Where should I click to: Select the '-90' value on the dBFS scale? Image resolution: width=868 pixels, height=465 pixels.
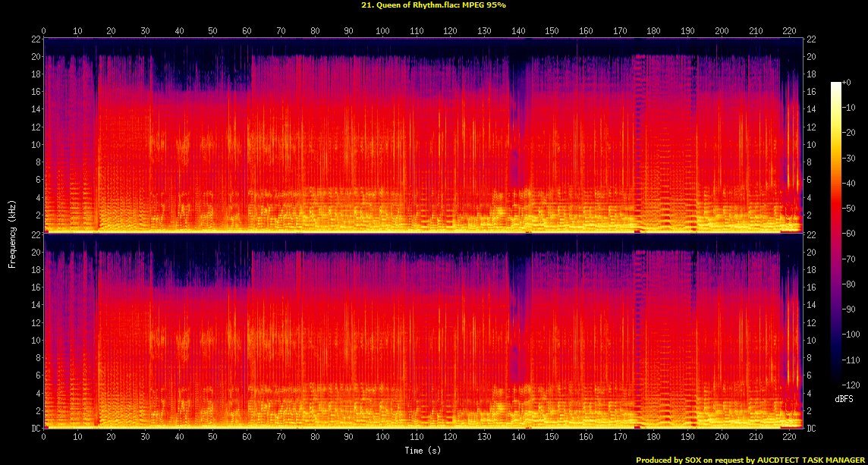(848, 309)
